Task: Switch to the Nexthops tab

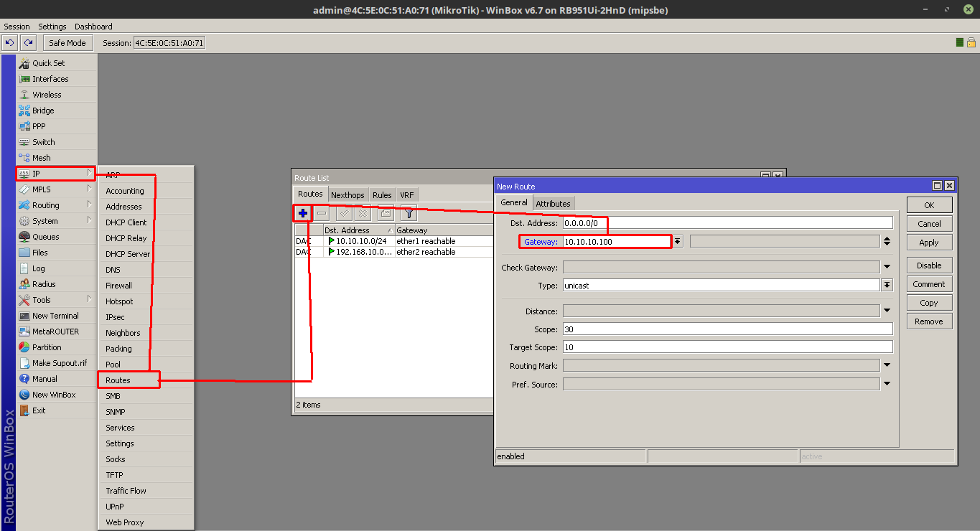Action: [x=347, y=195]
